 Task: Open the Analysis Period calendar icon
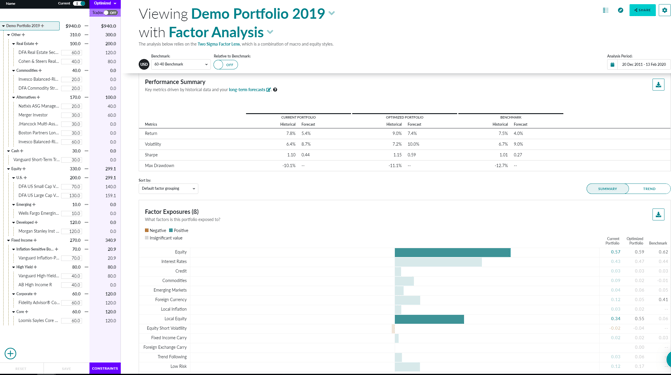[612, 65]
